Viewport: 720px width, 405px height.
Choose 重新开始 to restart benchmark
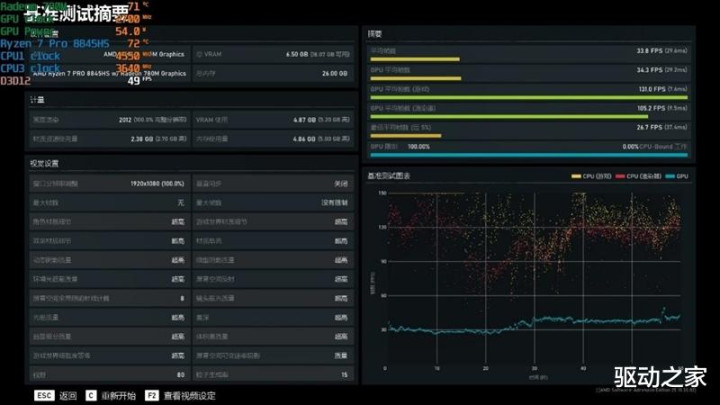click(118, 396)
